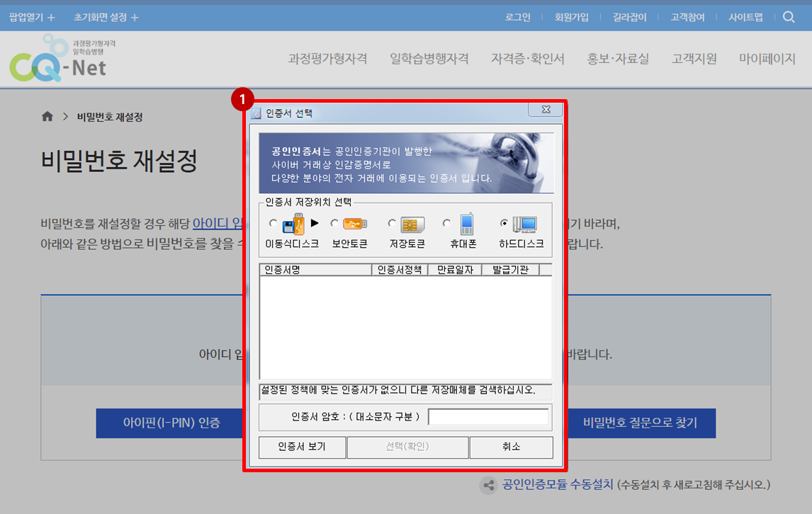Click the 취소 button in certificate dialog

[x=511, y=447]
